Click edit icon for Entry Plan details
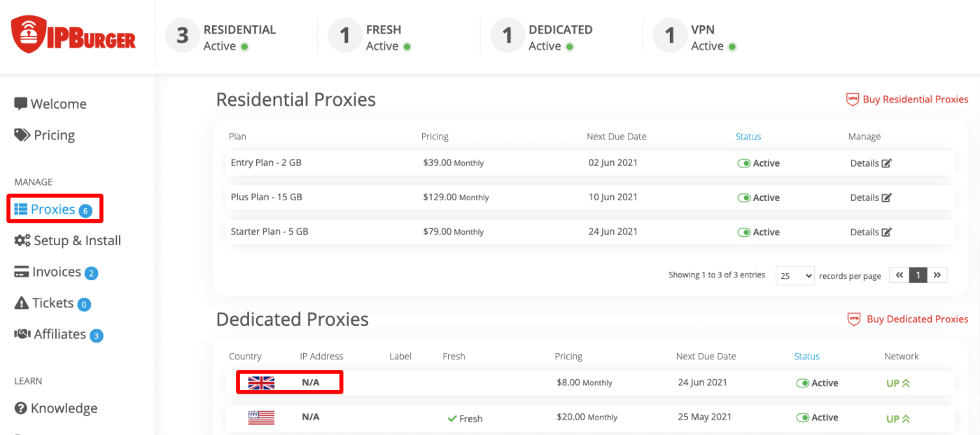980x435 pixels. click(887, 163)
